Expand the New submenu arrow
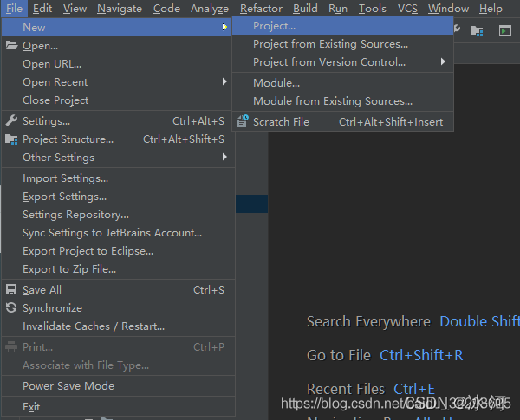 click(x=224, y=27)
